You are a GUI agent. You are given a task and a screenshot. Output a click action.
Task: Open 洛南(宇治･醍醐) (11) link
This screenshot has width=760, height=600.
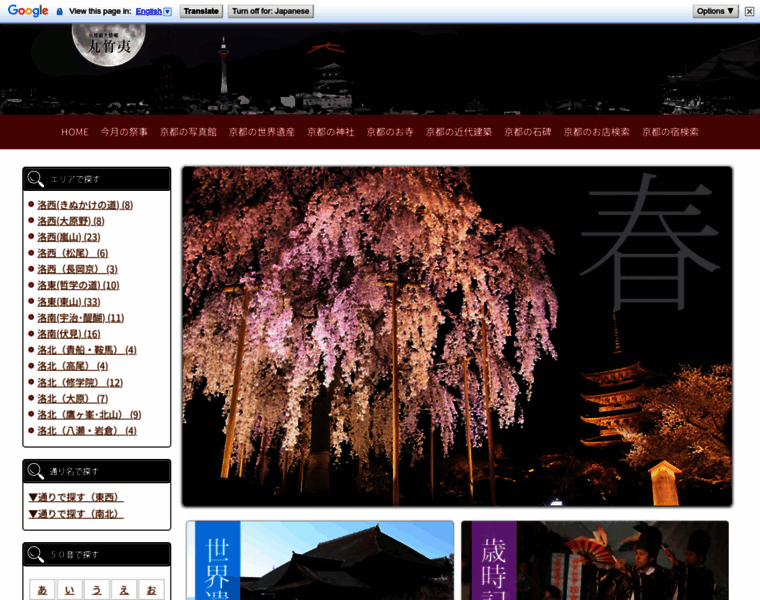click(x=81, y=318)
